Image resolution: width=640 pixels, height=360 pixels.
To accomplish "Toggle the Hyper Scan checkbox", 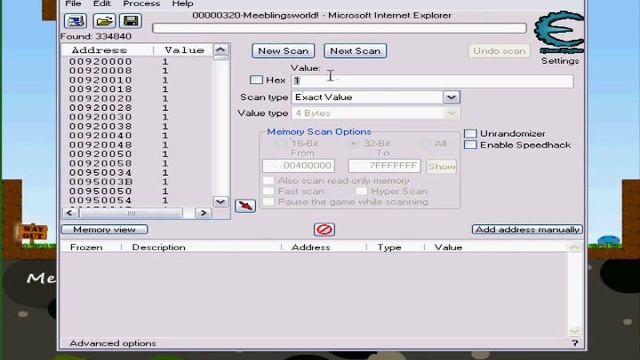I will click(361, 191).
